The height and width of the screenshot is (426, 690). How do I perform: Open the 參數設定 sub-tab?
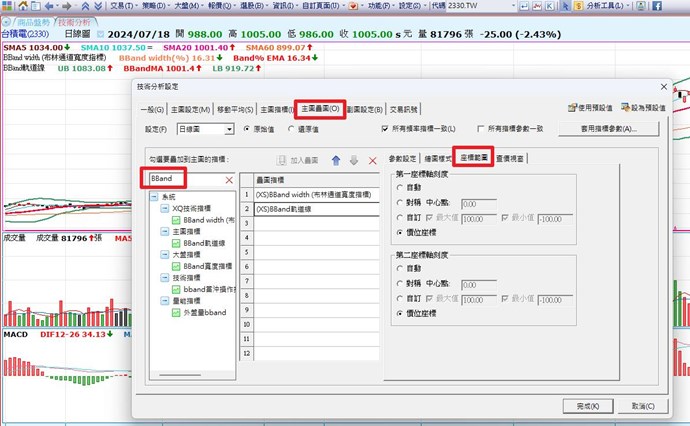(x=403, y=158)
